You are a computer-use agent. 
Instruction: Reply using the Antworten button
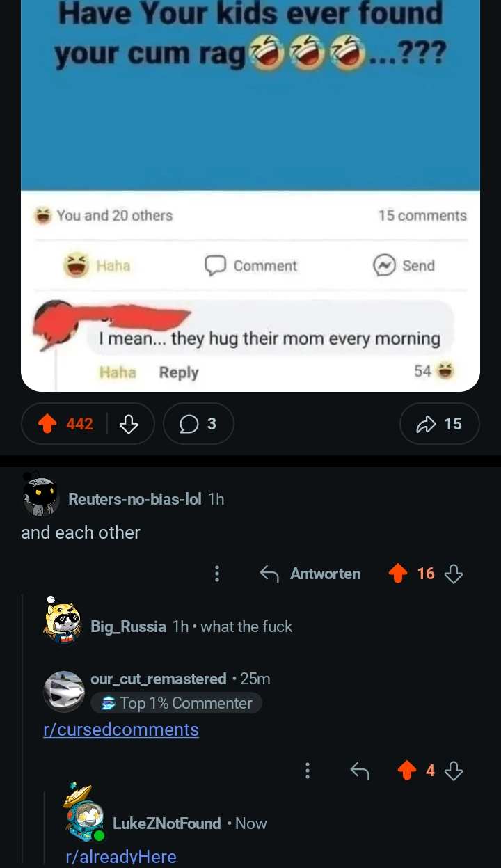click(x=310, y=574)
